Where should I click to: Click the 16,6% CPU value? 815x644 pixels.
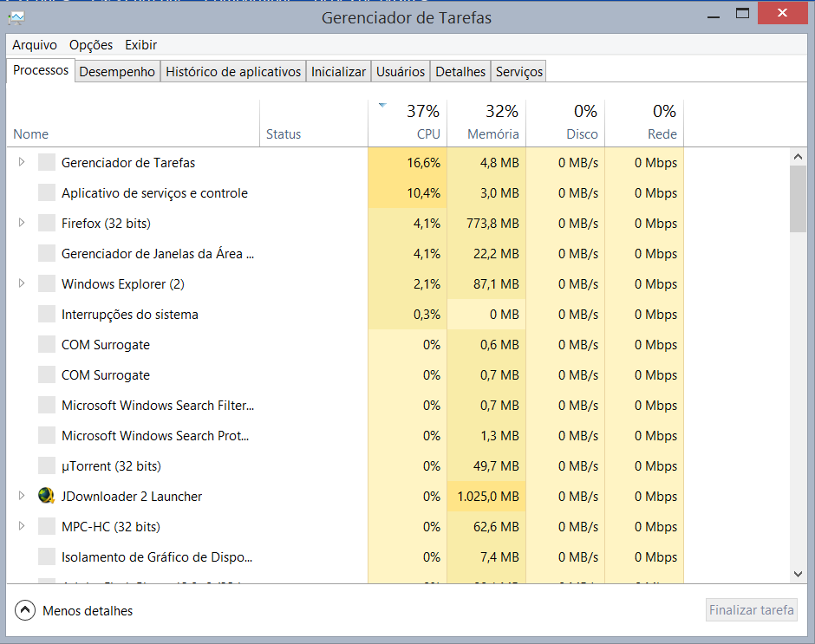coord(424,163)
